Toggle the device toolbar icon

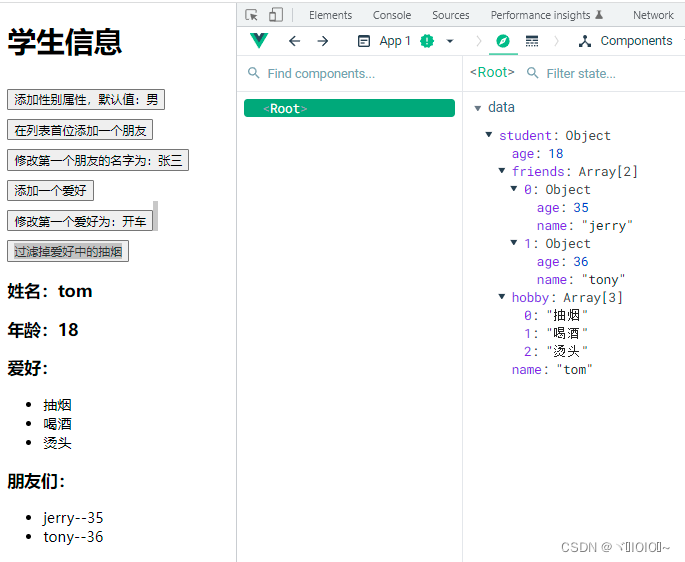point(276,15)
